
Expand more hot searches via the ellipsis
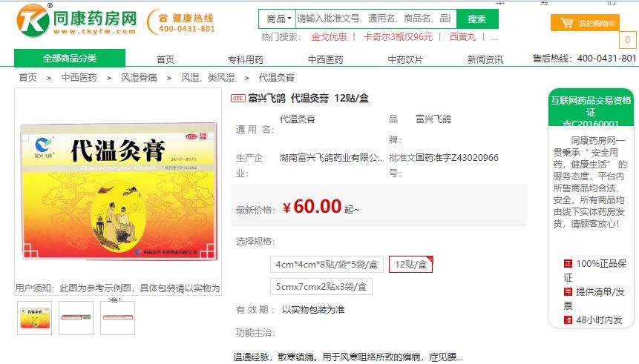494,37
